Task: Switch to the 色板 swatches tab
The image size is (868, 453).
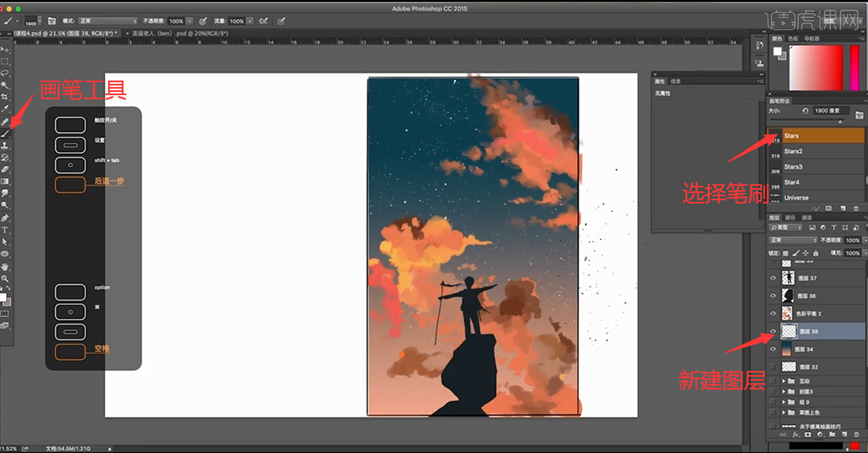Action: pos(793,39)
